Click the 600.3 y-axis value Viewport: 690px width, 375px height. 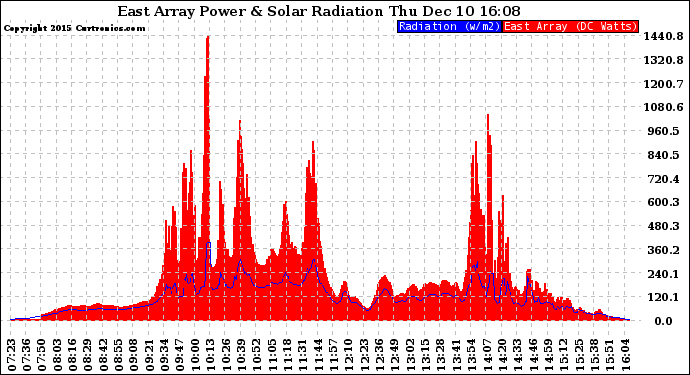coord(663,202)
